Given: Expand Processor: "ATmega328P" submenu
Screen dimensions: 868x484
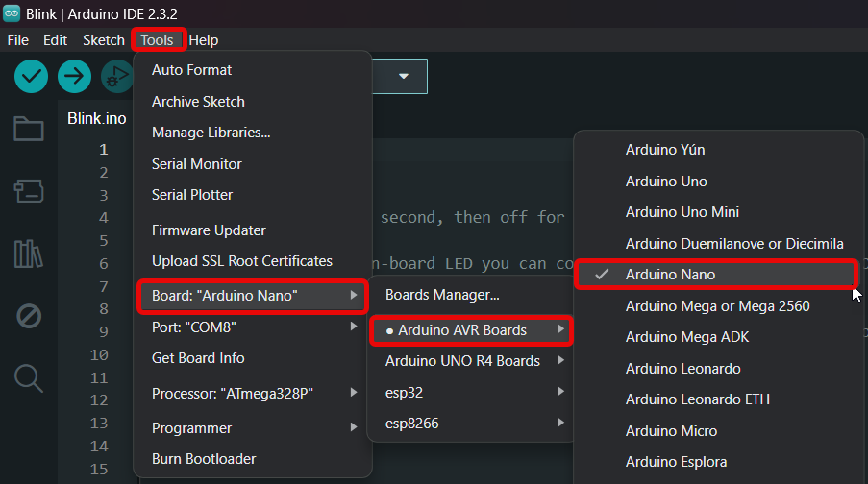Looking at the screenshot, I should coord(253,394).
